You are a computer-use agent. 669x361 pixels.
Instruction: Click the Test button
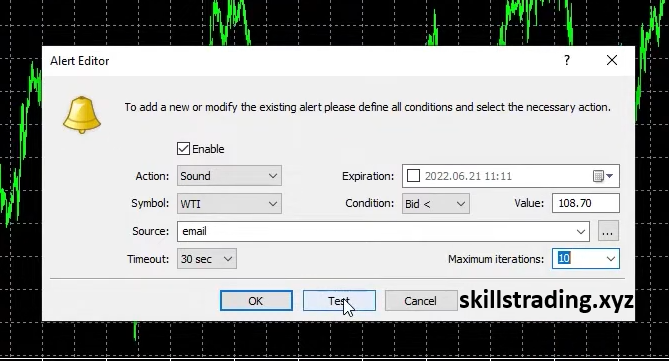(x=339, y=301)
